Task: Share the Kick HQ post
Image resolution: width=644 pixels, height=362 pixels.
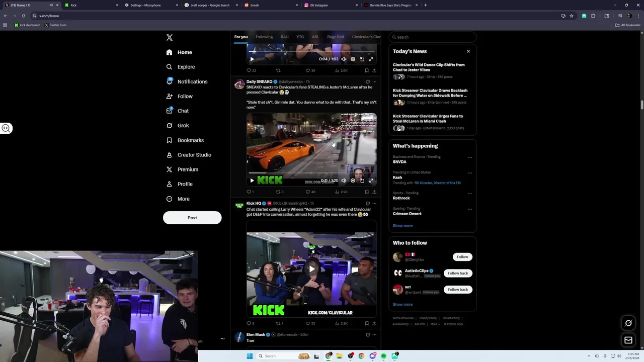Action: click(x=374, y=323)
